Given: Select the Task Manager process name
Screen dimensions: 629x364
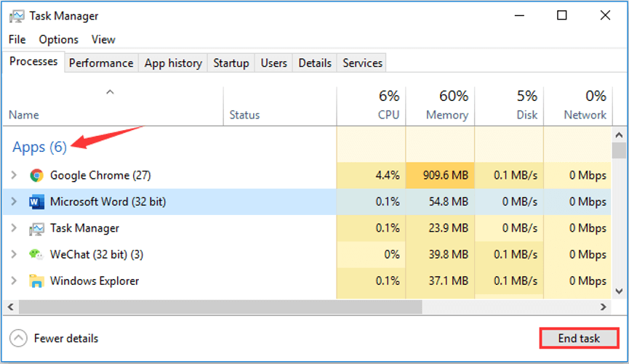Looking at the screenshot, I should click(84, 229).
